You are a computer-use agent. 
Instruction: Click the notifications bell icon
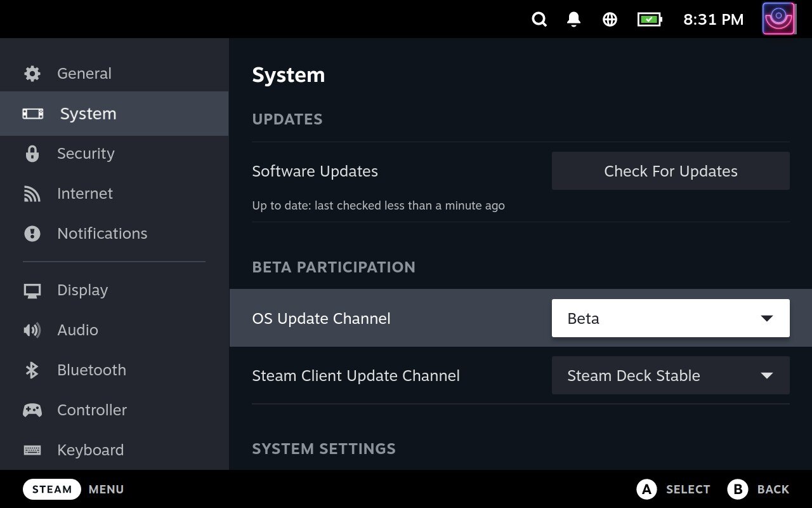tap(573, 19)
